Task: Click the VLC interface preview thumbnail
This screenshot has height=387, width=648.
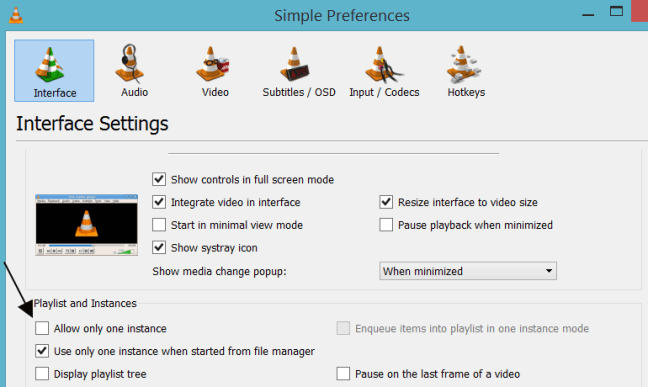Action: (x=86, y=225)
